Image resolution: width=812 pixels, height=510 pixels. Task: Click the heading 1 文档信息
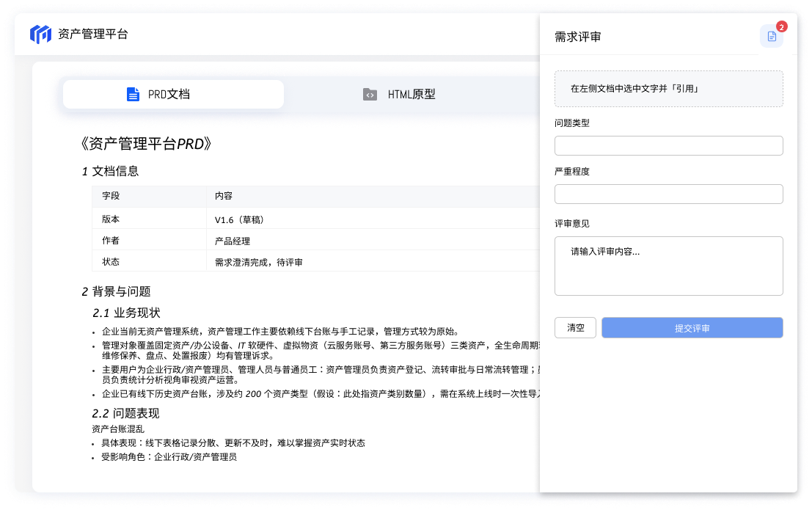tap(110, 171)
